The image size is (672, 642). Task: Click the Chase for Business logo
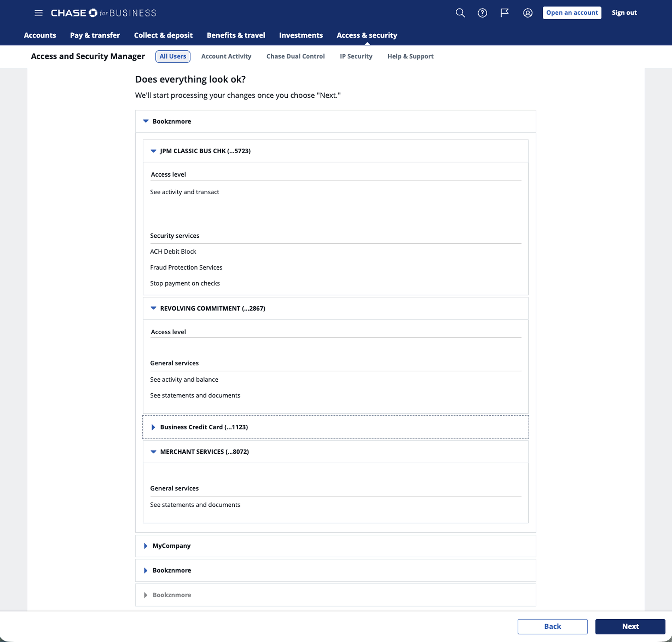[103, 13]
